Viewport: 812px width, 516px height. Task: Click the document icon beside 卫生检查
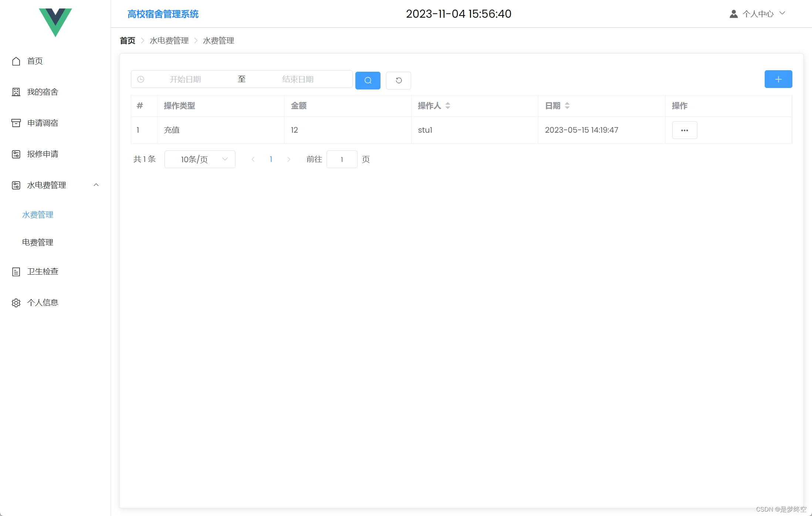16,272
